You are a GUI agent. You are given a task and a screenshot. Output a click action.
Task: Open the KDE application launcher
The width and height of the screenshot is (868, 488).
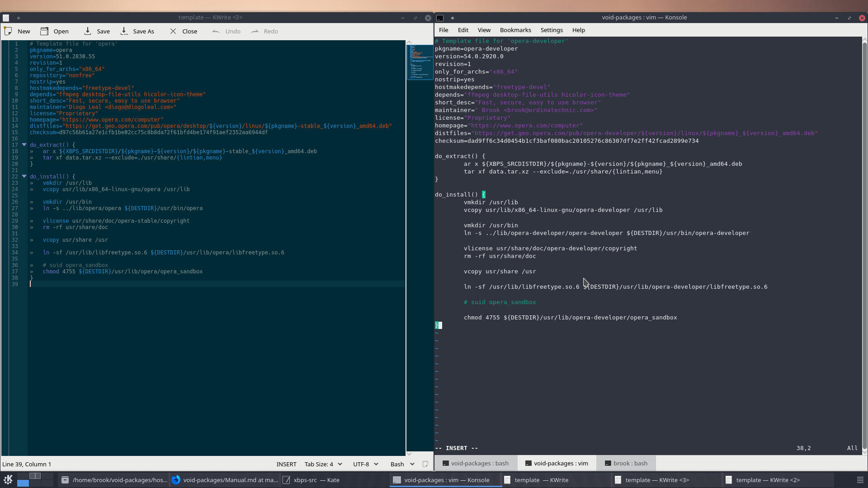click(8, 479)
